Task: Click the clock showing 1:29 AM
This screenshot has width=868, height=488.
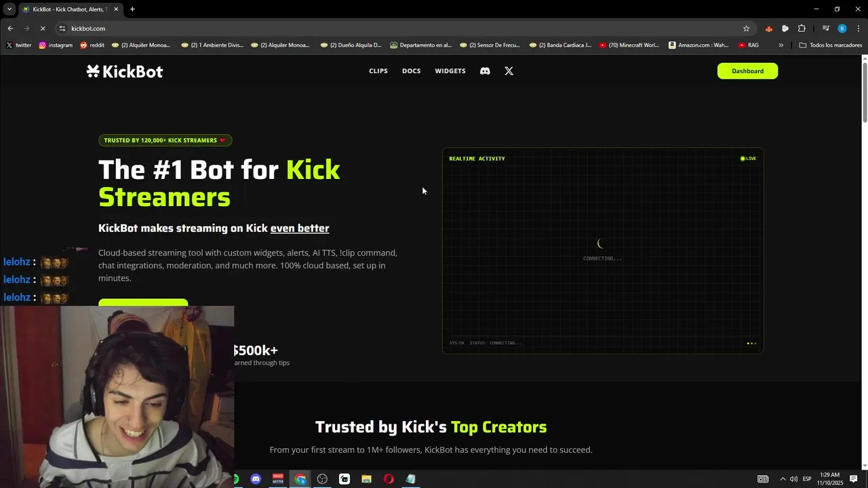Action: coord(830,475)
